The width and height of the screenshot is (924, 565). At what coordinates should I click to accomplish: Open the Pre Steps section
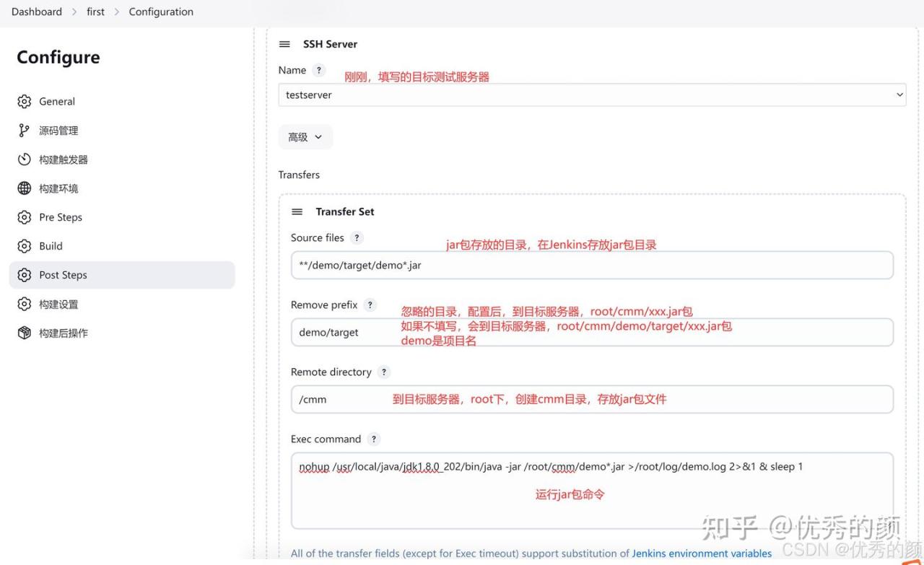pyautogui.click(x=61, y=217)
